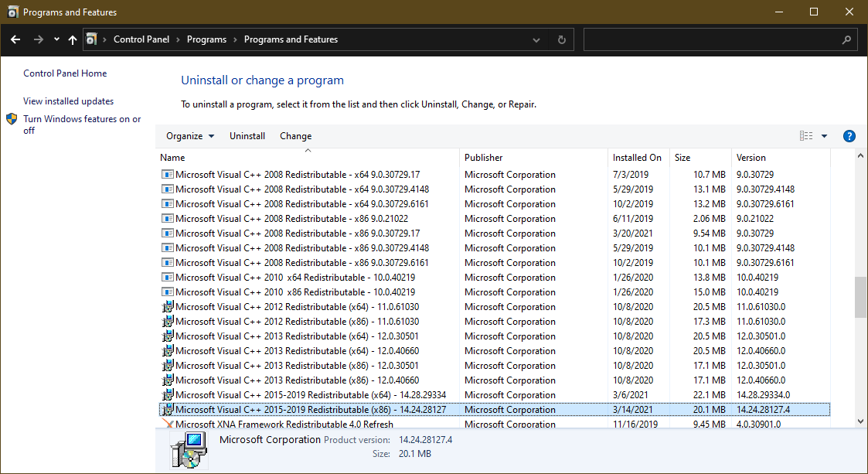Click icon of Visual C++ 2008 x86 9.0.30729.4148
868x474 pixels.
[x=167, y=247]
